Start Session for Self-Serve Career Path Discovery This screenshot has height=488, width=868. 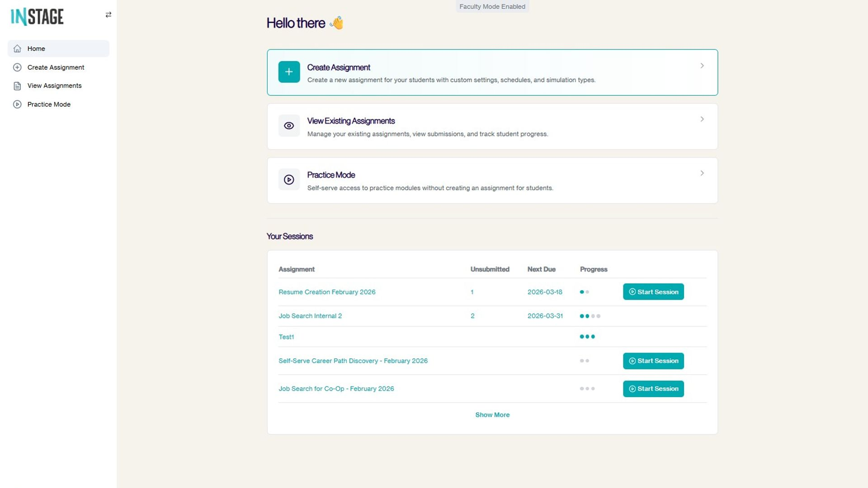653,361
